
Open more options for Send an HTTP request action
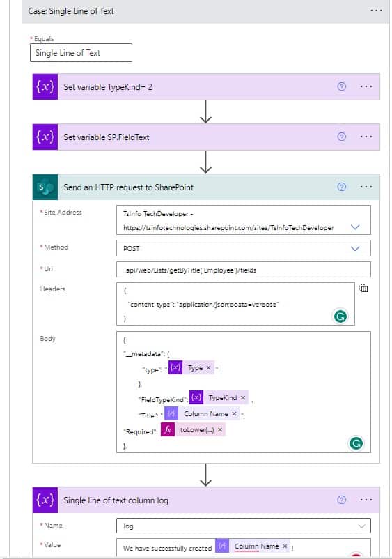click(366, 187)
